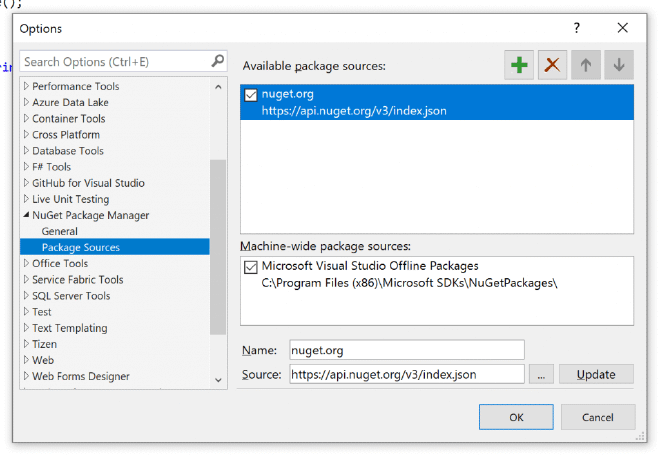Collapse NuGet Package Manager node

click(x=26, y=215)
